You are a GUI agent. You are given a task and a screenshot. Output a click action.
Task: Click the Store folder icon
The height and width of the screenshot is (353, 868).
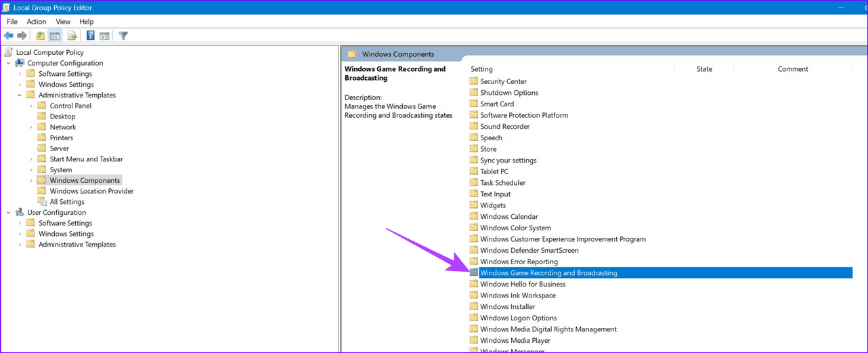474,149
